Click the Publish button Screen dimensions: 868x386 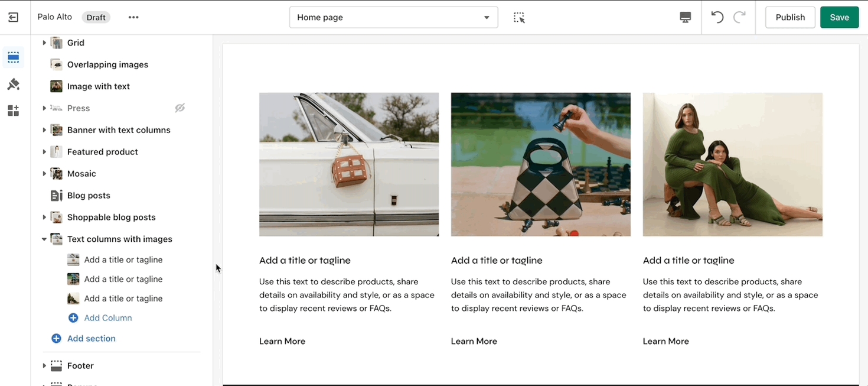point(790,17)
